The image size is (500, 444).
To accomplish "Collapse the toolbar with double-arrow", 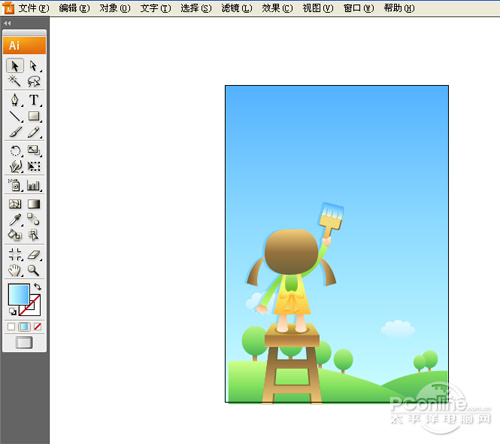I will tap(7, 23).
